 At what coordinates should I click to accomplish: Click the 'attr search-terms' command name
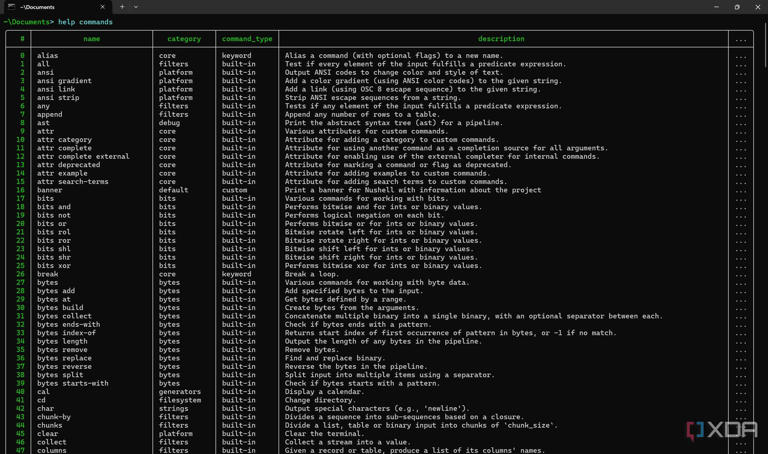72,182
